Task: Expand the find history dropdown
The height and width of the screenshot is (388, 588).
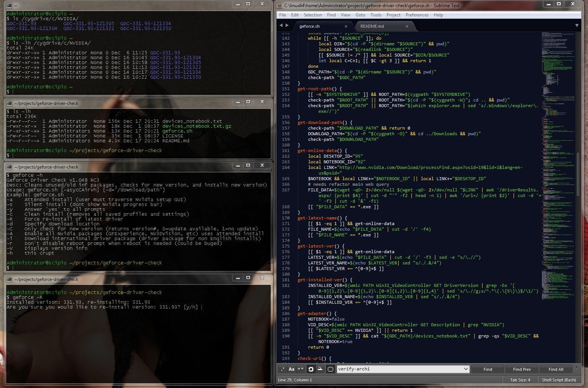Action: pyautogui.click(x=466, y=369)
